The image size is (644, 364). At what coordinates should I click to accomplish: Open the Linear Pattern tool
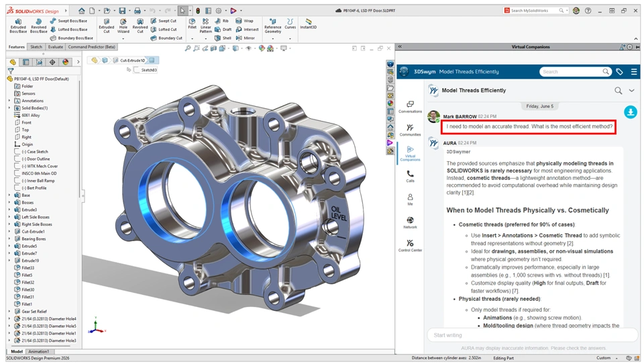pyautogui.click(x=206, y=26)
